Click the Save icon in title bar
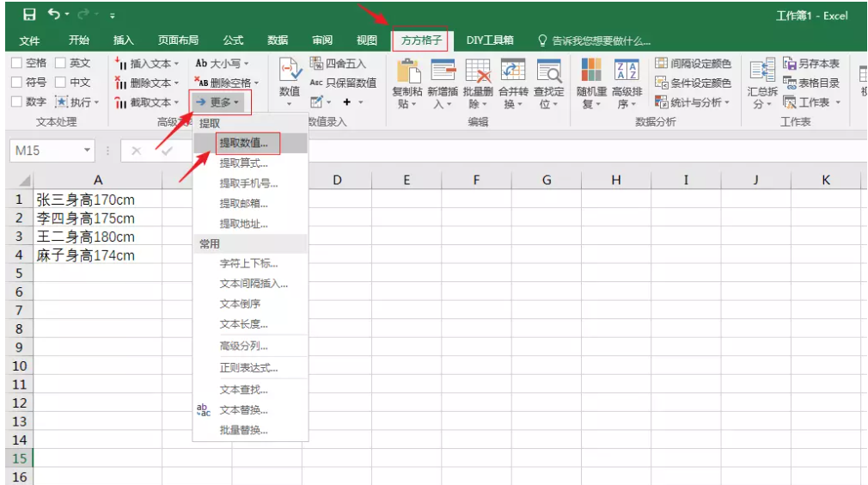868x485 pixels. (29, 15)
